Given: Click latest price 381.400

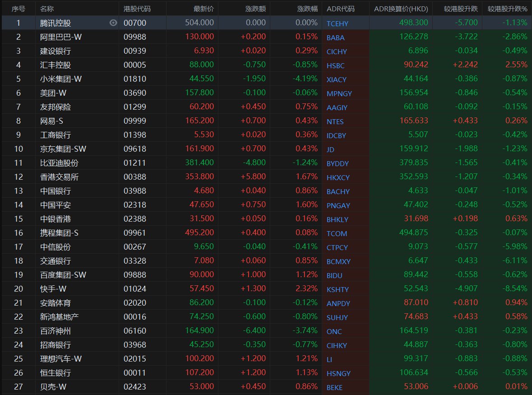Looking at the screenshot, I should click(199, 163).
